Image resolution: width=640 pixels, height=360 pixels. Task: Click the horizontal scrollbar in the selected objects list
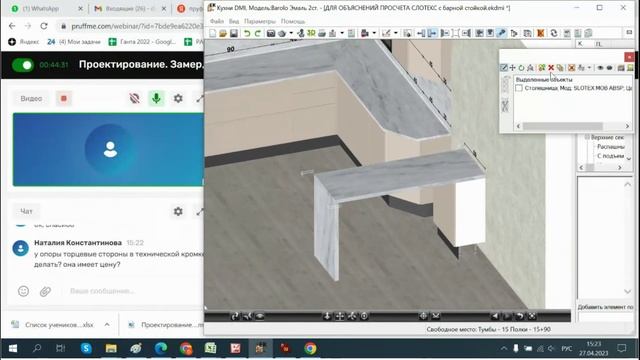pos(562,126)
